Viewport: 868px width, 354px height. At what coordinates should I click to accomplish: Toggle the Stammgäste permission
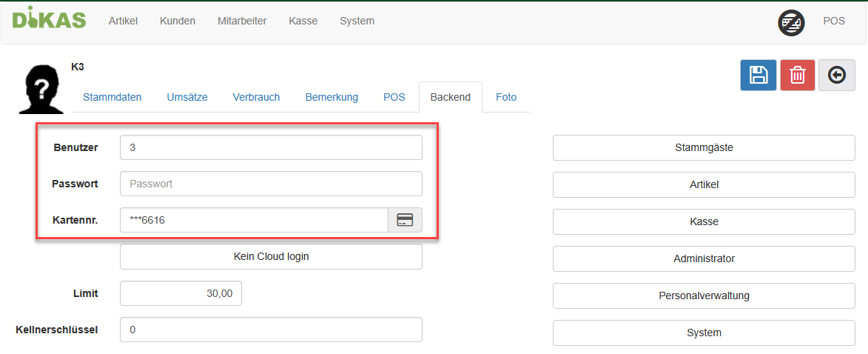(x=704, y=147)
